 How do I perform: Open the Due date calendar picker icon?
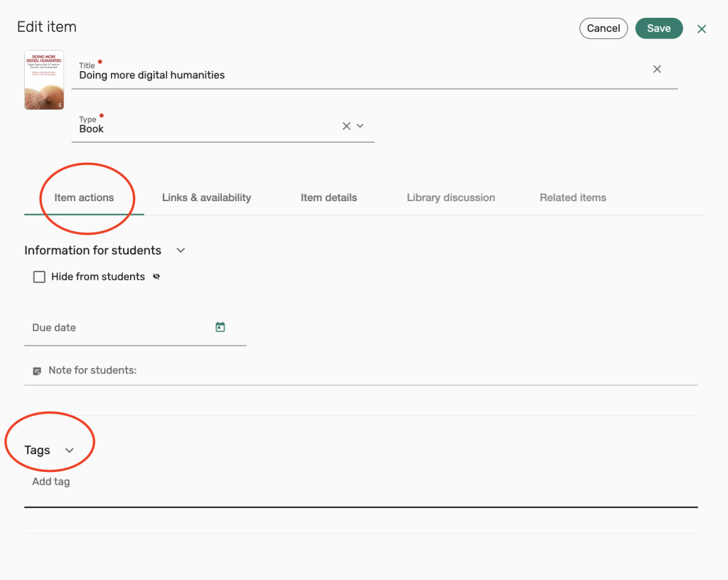click(220, 327)
